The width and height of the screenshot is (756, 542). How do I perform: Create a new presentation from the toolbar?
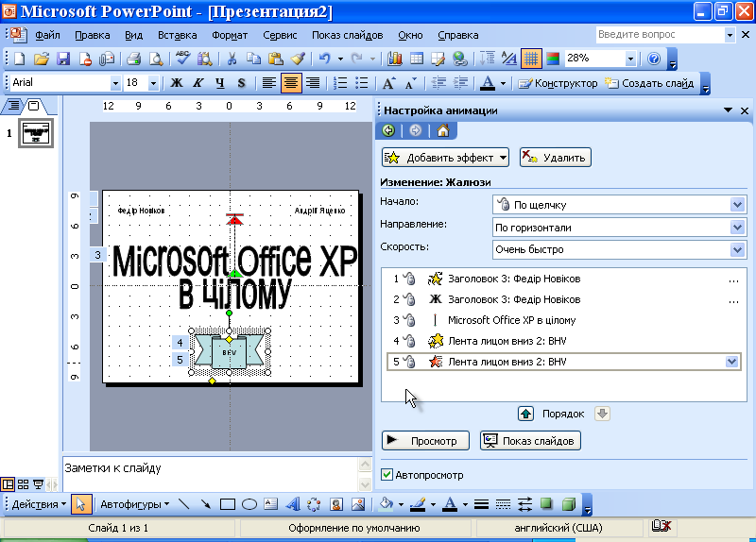[19, 59]
